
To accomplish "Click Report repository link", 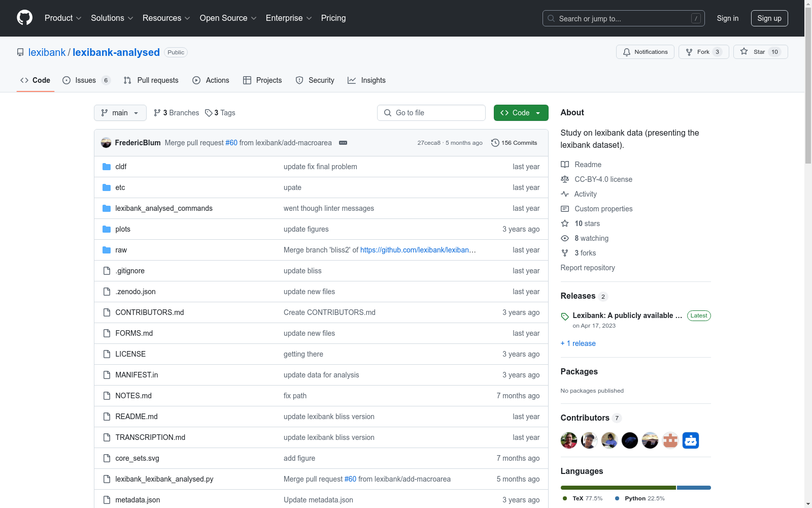I will pos(588,268).
